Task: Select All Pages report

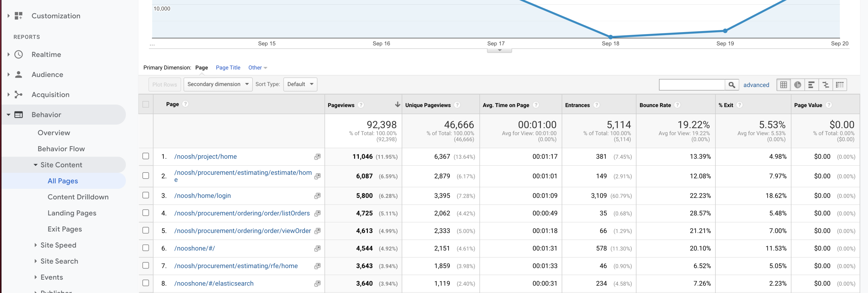Action: click(63, 181)
